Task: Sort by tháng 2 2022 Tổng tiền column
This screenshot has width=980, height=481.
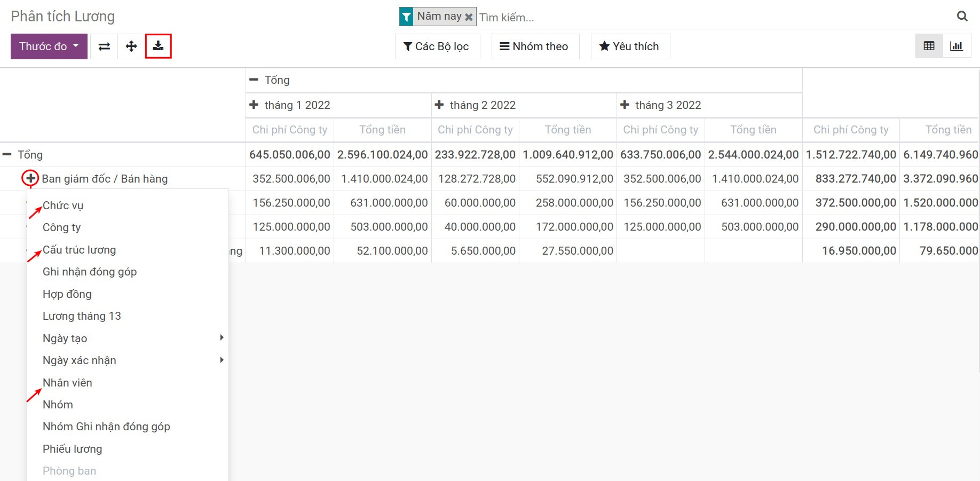Action: click(x=567, y=130)
